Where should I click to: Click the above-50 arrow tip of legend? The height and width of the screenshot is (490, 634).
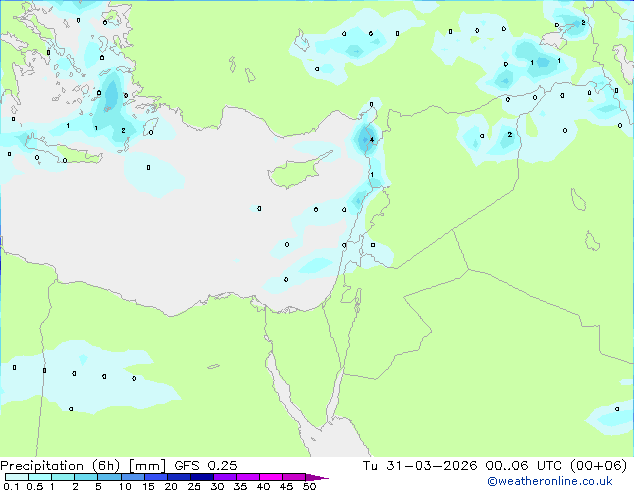317,477
